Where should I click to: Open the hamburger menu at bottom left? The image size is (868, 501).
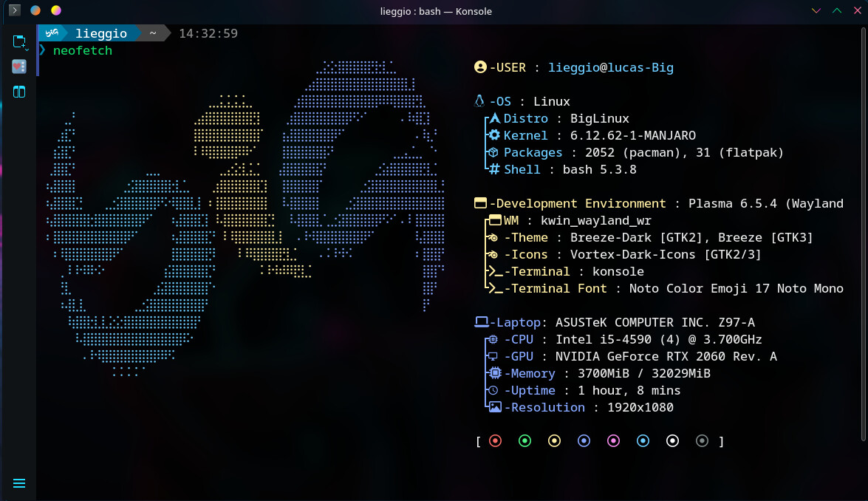(x=19, y=483)
